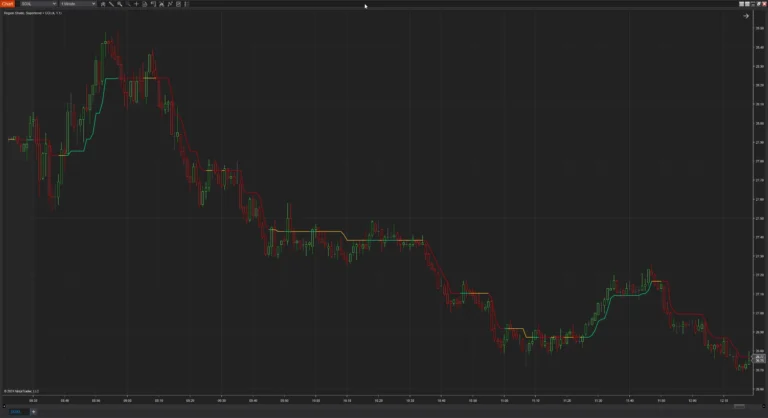Click the dimmed zoom out icon
The height and width of the screenshot is (418, 768).
coord(128,4)
